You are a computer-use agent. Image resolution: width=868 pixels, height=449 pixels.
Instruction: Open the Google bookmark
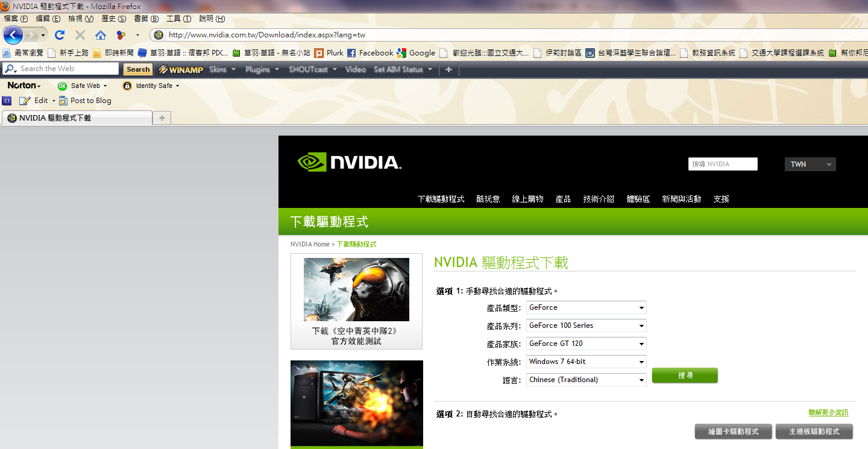[x=416, y=53]
